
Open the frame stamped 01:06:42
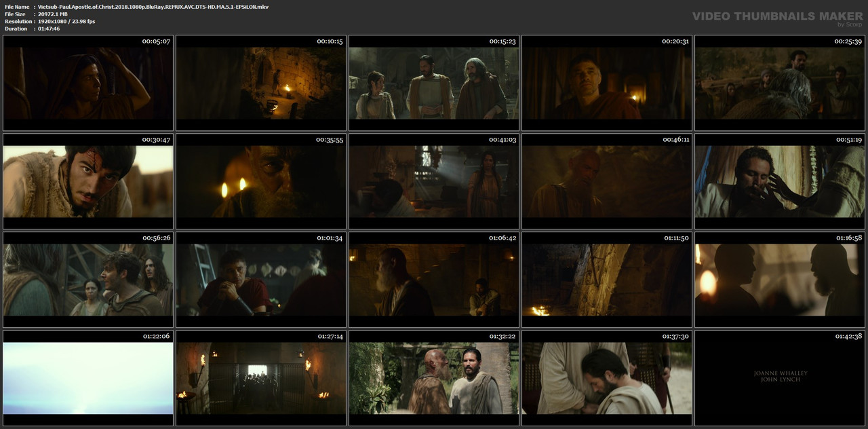434,280
